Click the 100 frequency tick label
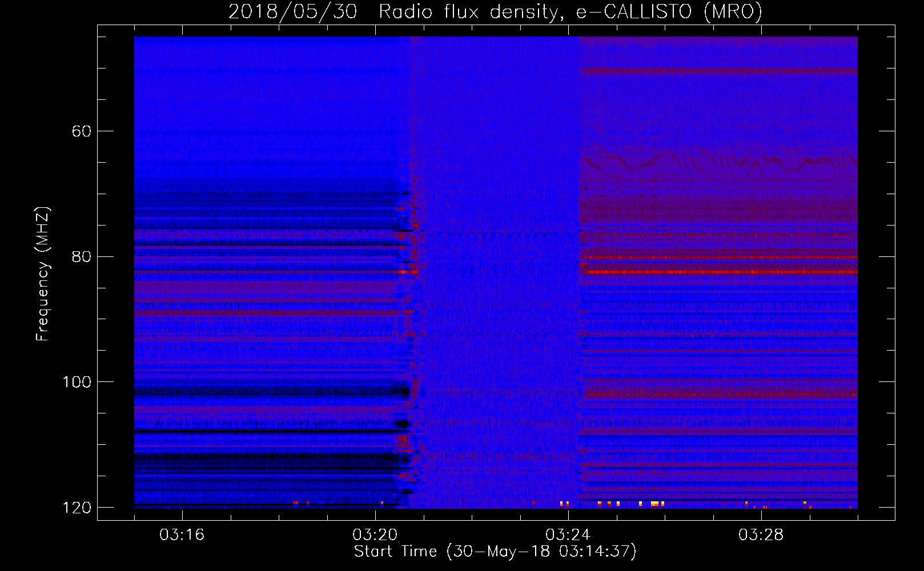Image resolution: width=924 pixels, height=571 pixels. point(77,382)
